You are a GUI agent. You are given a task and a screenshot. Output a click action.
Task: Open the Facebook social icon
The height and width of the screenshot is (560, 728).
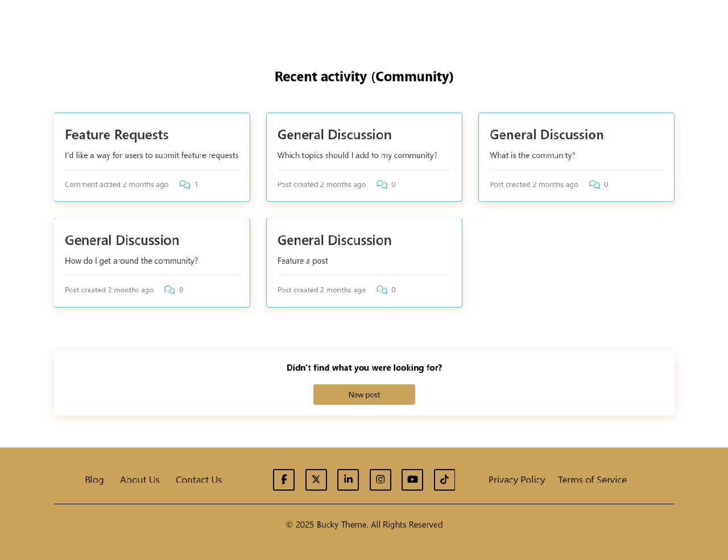(284, 480)
